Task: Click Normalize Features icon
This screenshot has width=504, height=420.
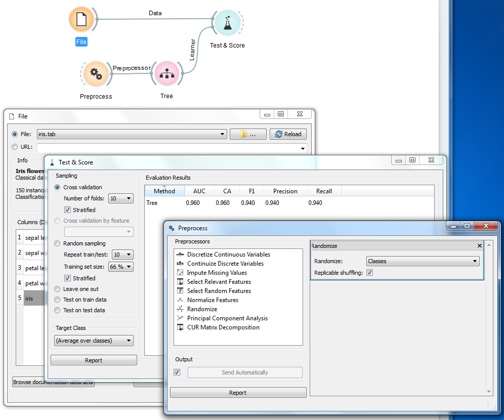Action: pyautogui.click(x=180, y=300)
